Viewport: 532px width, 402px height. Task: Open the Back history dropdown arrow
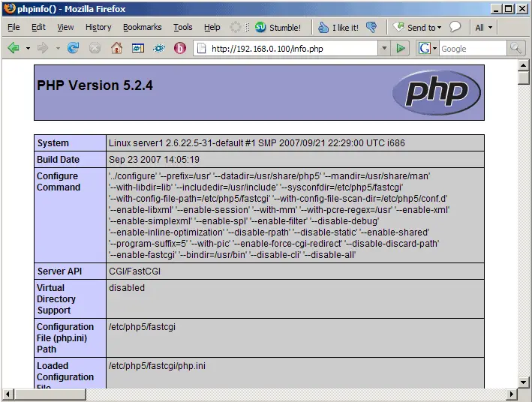pos(29,48)
